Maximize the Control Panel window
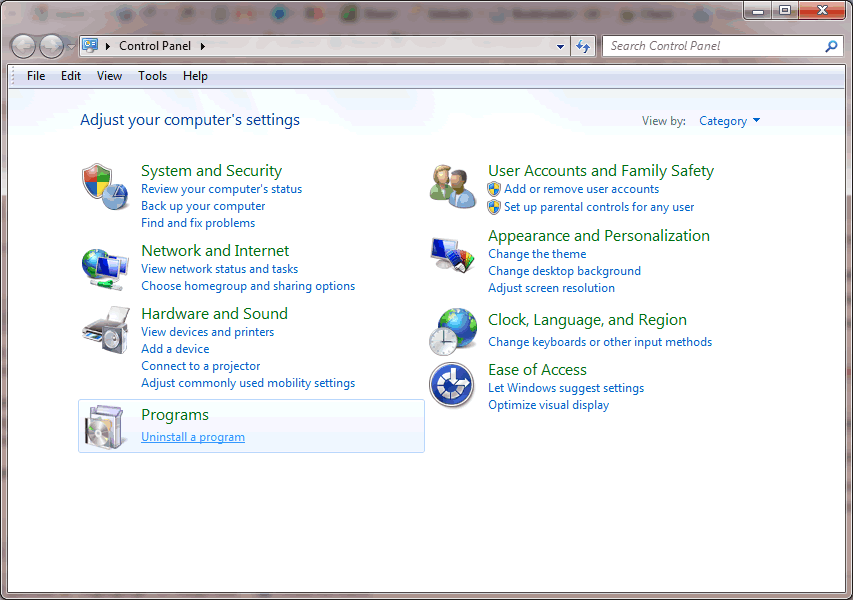The height and width of the screenshot is (600, 853). click(784, 10)
